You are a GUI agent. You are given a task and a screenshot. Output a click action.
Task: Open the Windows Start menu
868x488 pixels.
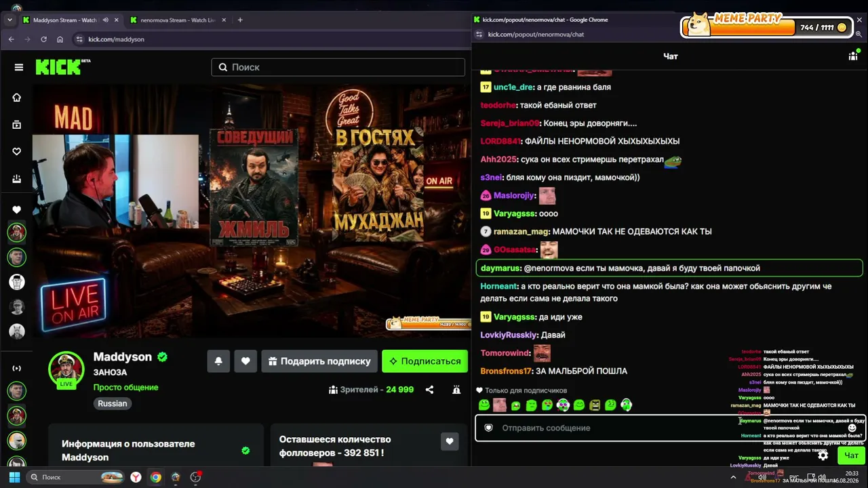point(14,477)
